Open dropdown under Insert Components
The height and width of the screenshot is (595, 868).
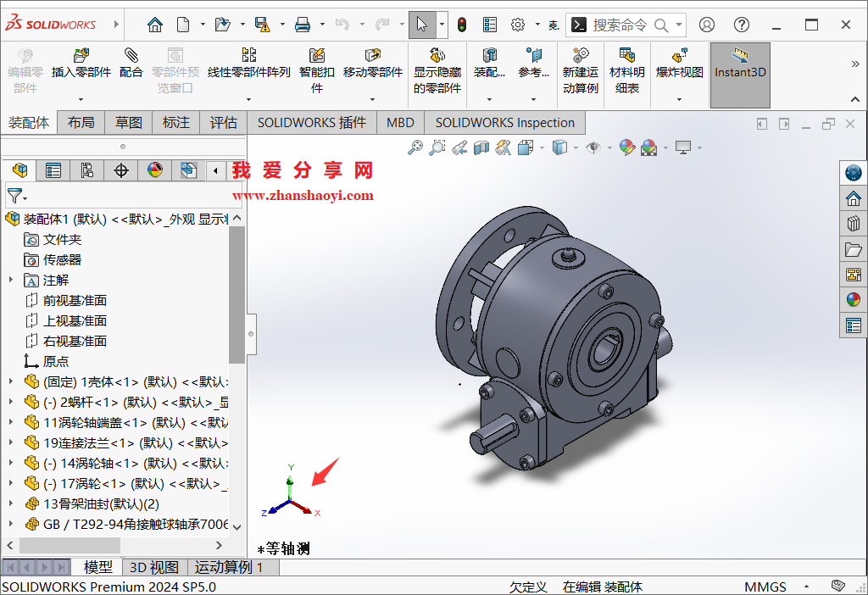[81, 100]
